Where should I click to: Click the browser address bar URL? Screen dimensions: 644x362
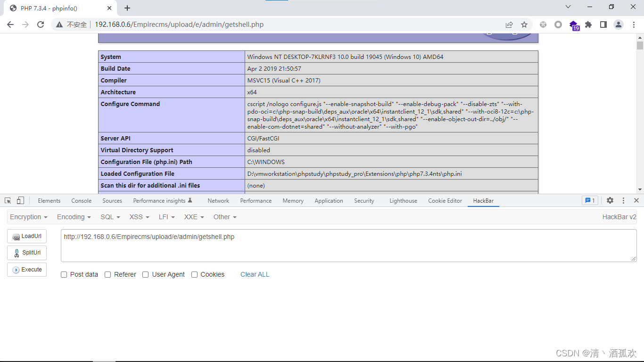[x=179, y=25]
